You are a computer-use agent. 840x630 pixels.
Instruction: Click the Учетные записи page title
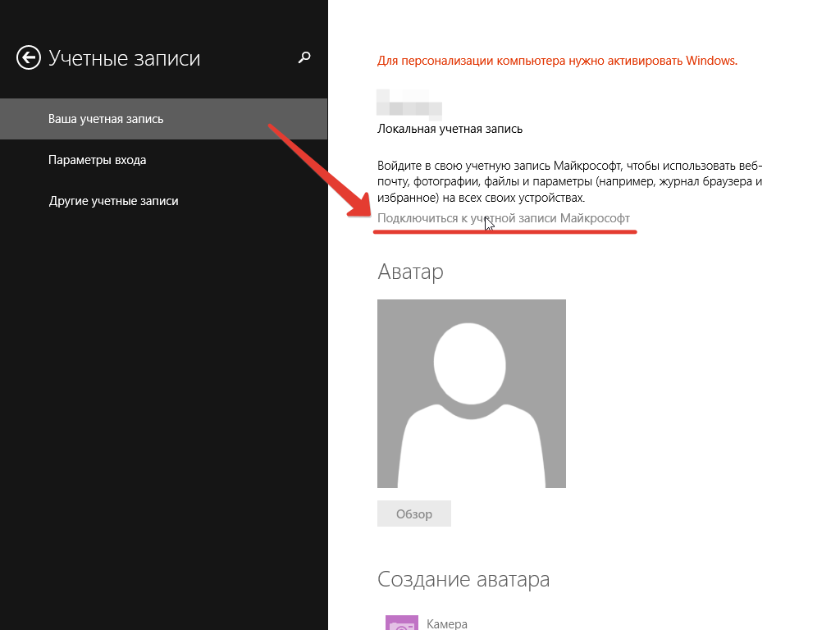coord(124,58)
